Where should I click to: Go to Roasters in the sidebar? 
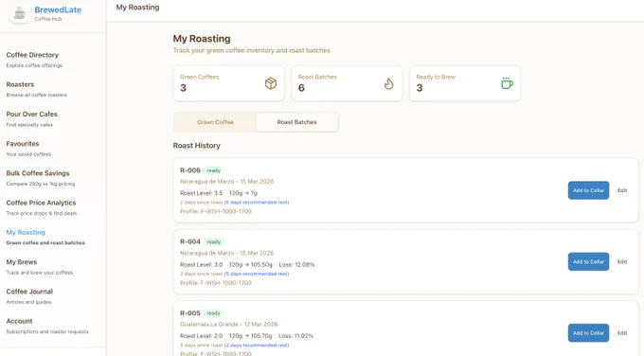20,84
